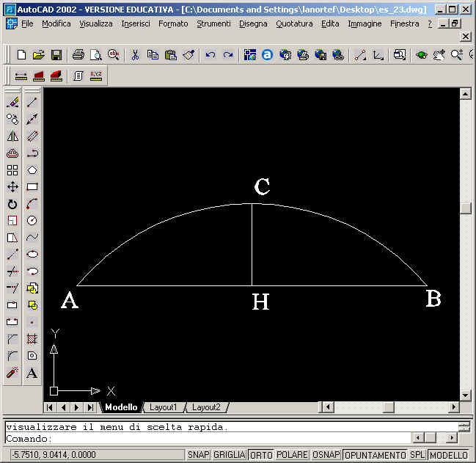Viewport: 476px width, 463px height.
Task: Select the Line tool in Draw toolbar
Action: point(32,102)
